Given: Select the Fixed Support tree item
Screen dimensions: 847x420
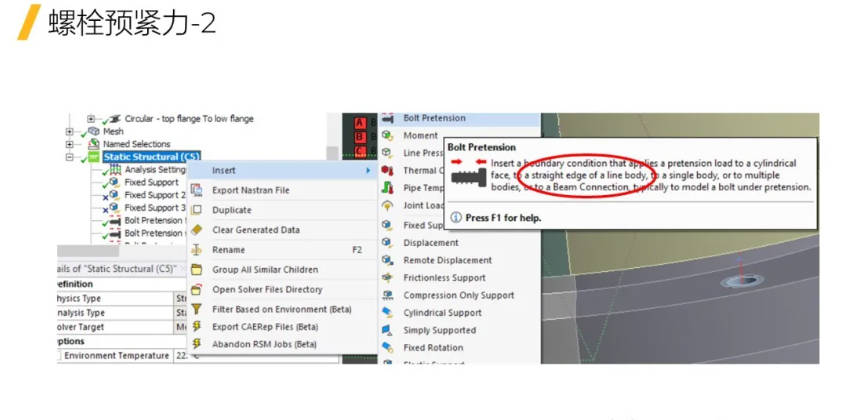Looking at the screenshot, I should coord(151,182).
